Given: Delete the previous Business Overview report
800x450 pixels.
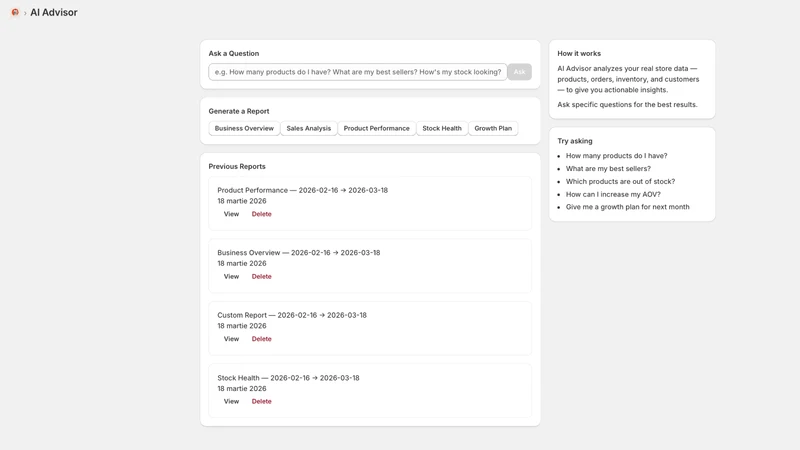Looking at the screenshot, I should 261,277.
